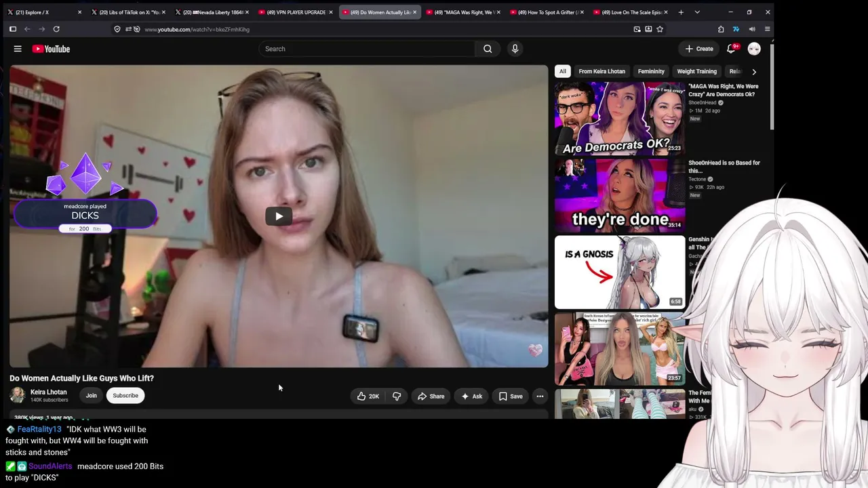Viewport: 868px width, 488px height.
Task: Go forward in browser history
Action: (x=42, y=29)
